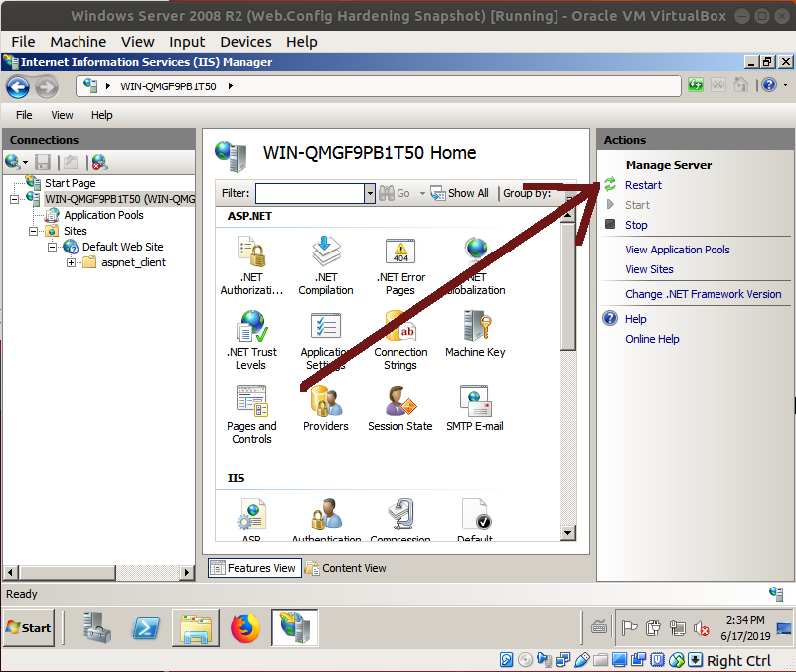
Task: Click Show All in the filter bar
Action: [x=459, y=193]
